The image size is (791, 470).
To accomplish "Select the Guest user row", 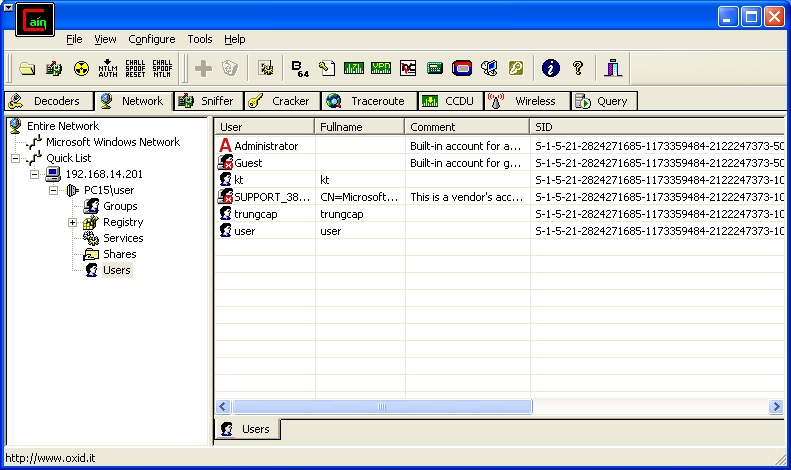I will click(x=499, y=163).
